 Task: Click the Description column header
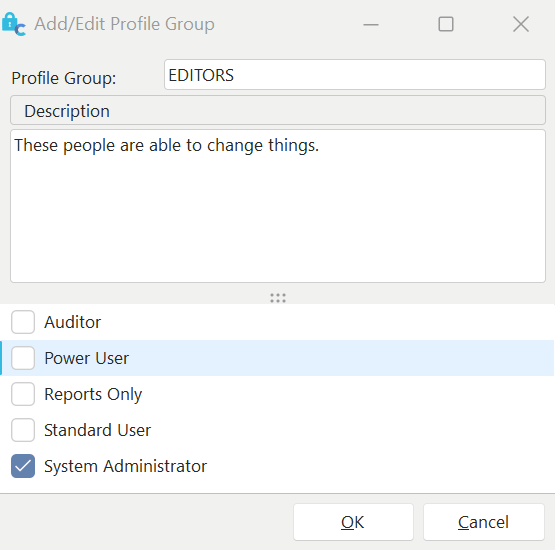pyautogui.click(x=278, y=110)
